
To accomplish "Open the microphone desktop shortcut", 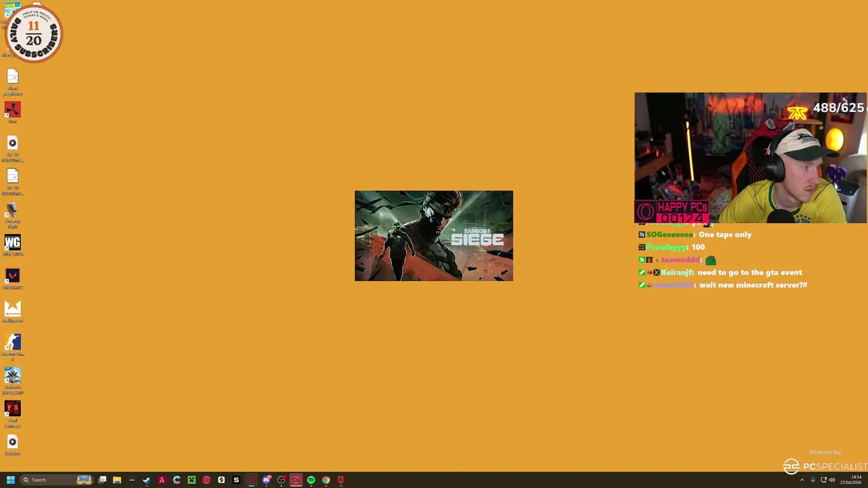I will coord(12,216).
